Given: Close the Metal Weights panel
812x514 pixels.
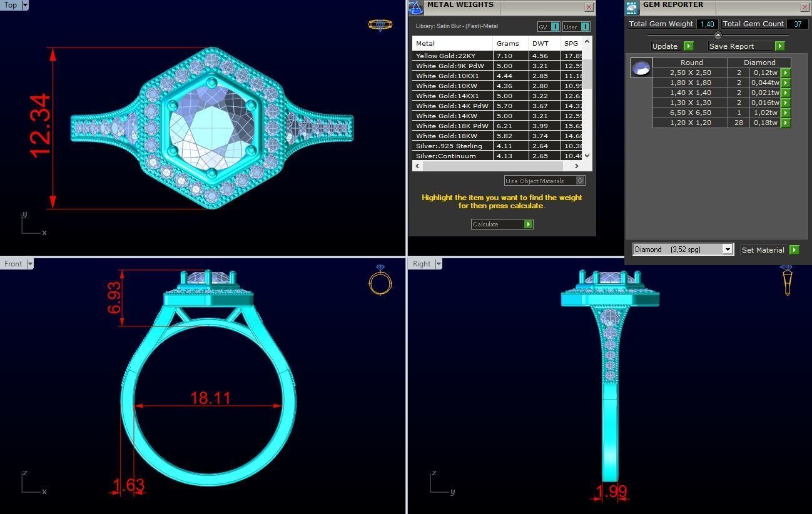Looking at the screenshot, I should click(x=589, y=8).
